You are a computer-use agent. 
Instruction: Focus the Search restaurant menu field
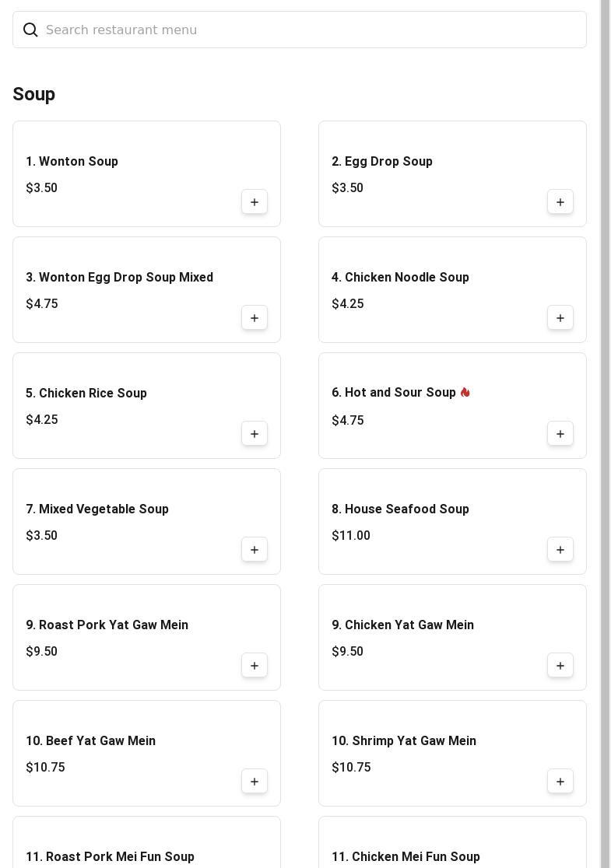[x=311, y=30]
